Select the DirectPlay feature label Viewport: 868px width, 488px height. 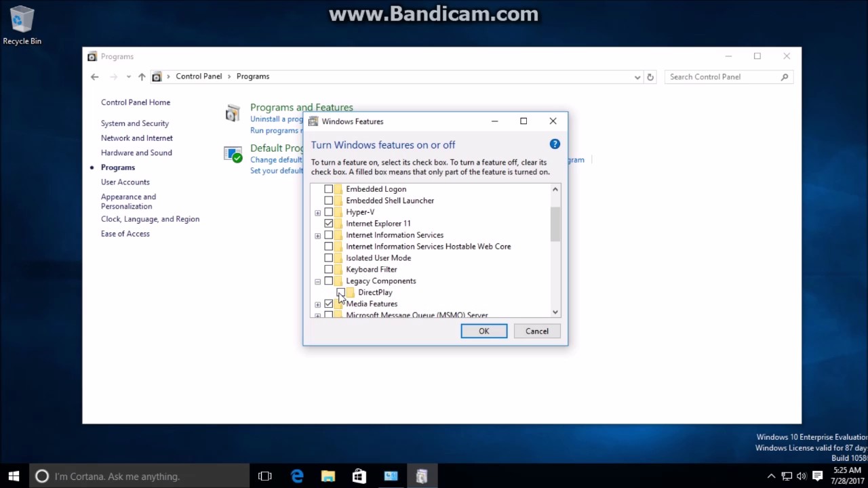375,292
